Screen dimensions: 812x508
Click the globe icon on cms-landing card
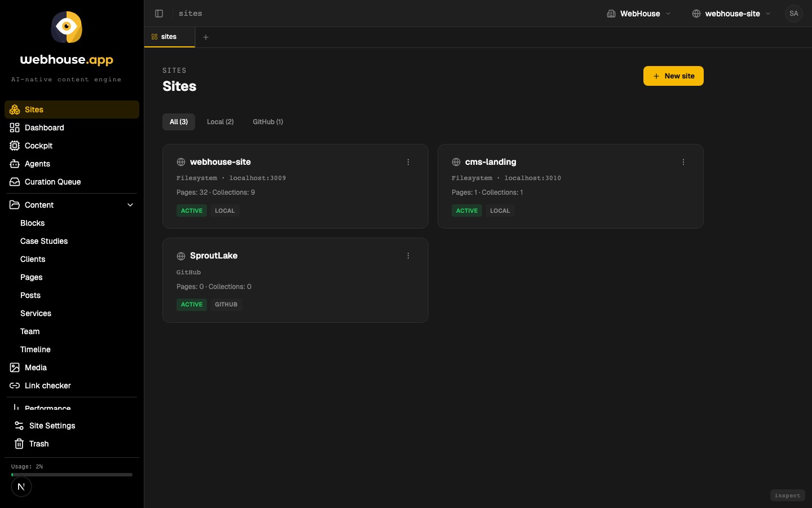click(456, 162)
